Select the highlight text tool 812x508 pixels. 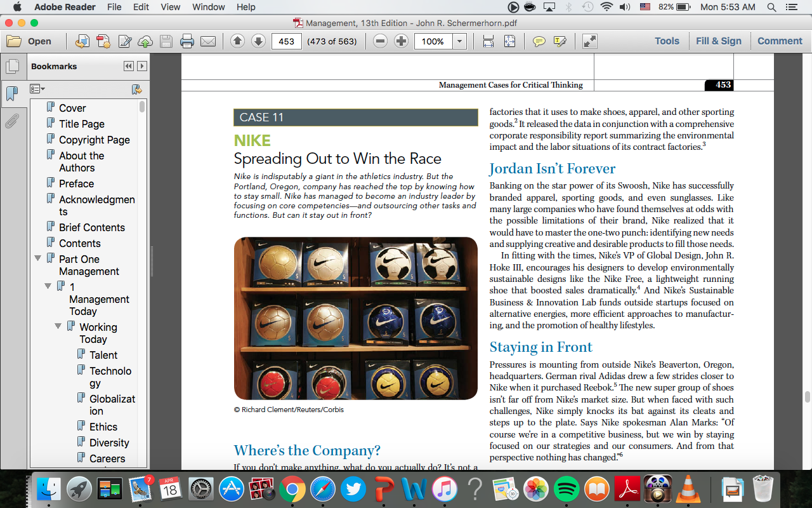[560, 41]
